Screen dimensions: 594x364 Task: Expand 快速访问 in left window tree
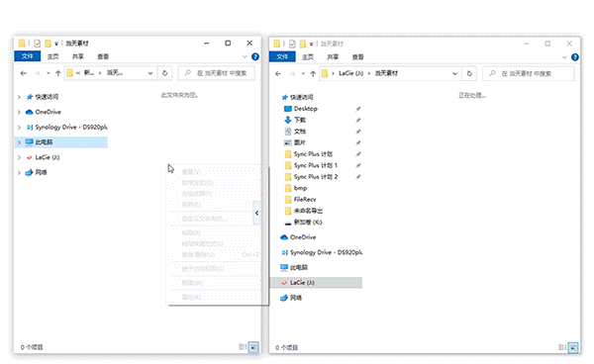click(19, 97)
